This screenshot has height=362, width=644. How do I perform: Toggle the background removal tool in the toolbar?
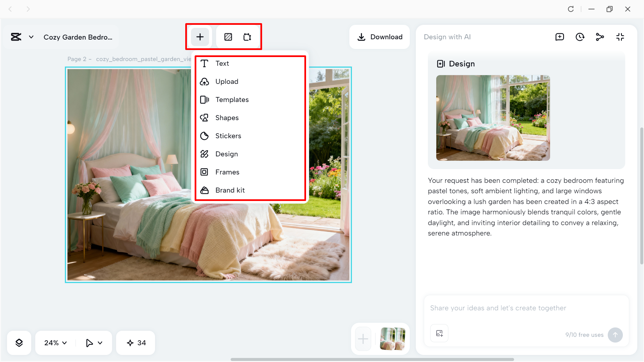(x=228, y=37)
